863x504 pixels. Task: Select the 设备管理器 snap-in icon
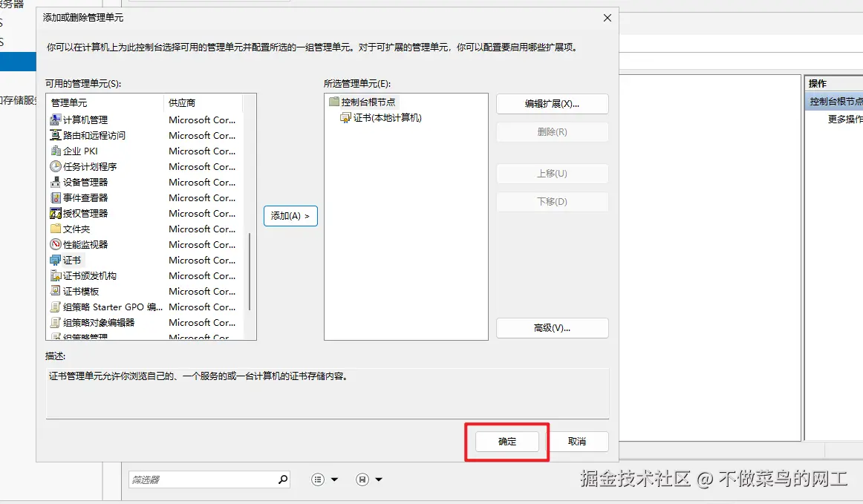tap(56, 182)
